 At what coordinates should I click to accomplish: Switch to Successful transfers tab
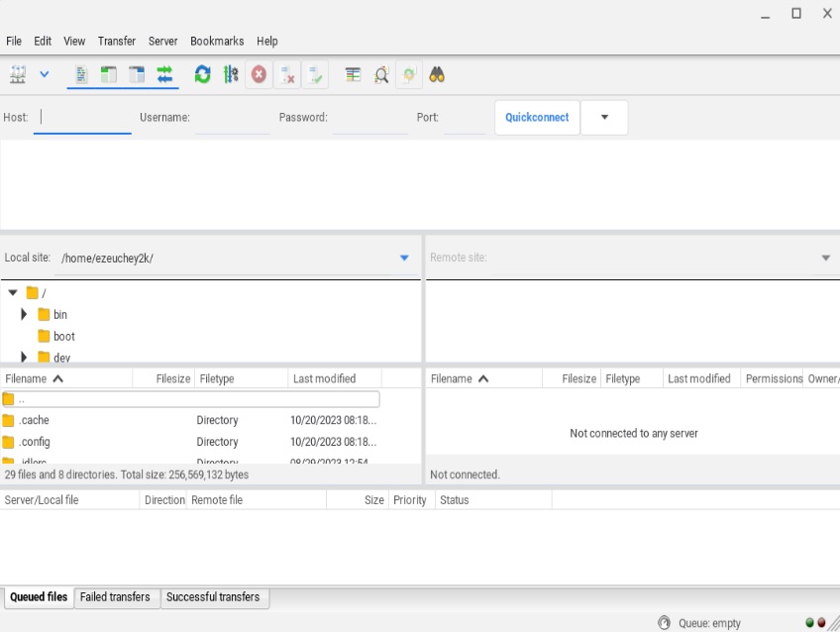213,597
